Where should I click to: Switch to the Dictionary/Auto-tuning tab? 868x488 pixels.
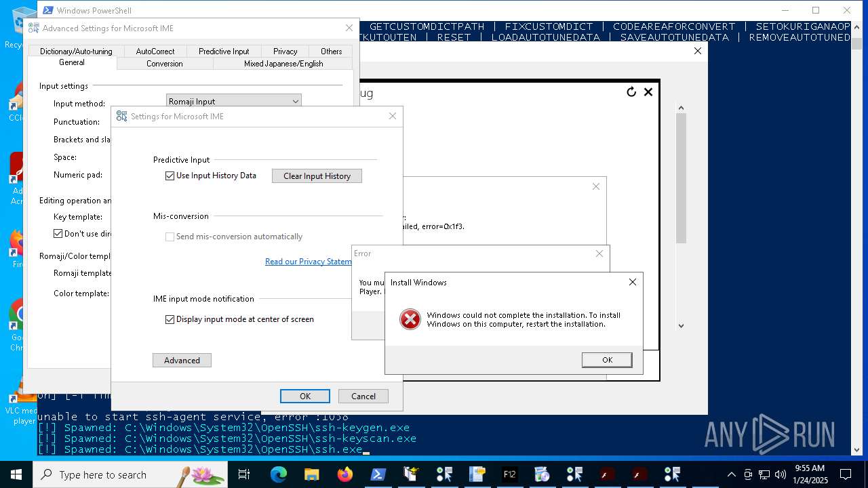click(76, 51)
